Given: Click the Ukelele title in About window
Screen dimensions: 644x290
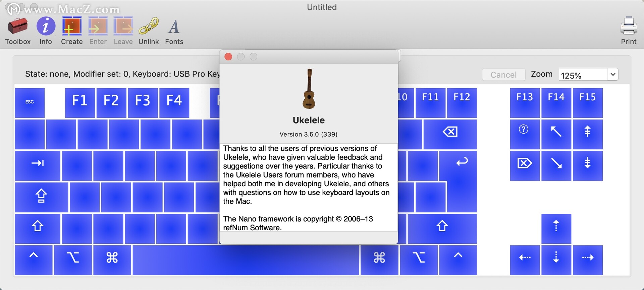Looking at the screenshot, I should pos(309,120).
